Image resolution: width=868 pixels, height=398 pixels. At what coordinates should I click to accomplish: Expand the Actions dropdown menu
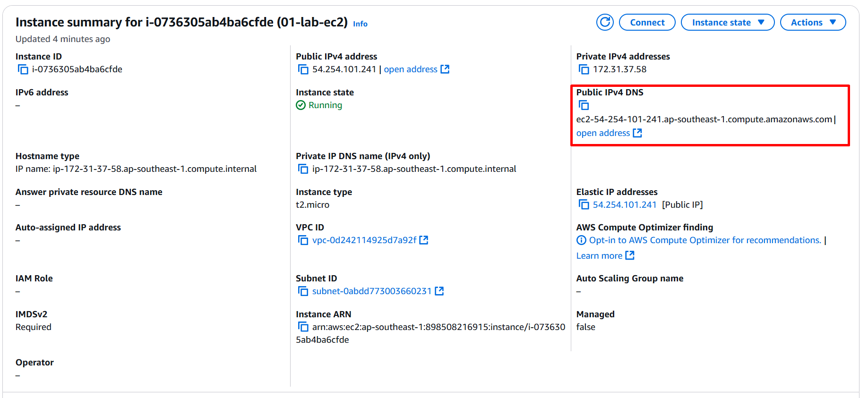click(x=813, y=22)
